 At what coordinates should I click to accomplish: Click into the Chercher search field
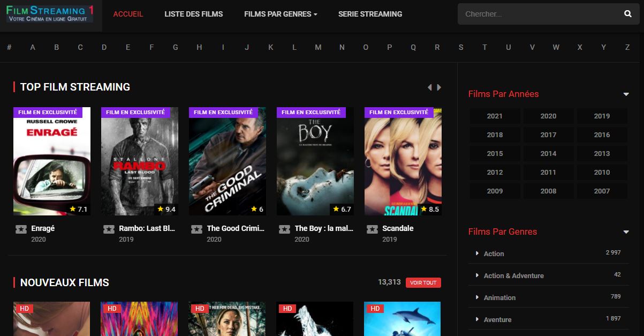click(535, 14)
